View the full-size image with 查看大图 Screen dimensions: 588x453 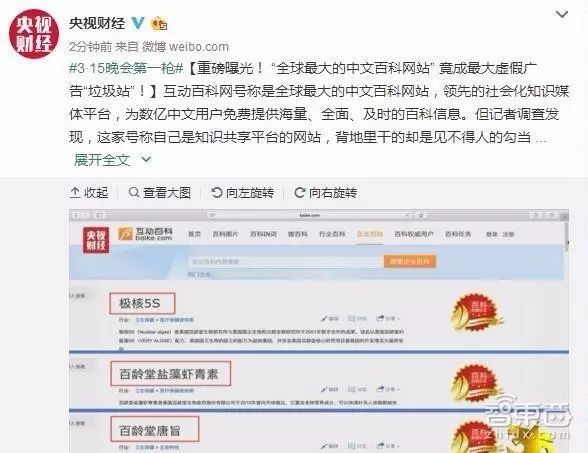(x=160, y=192)
